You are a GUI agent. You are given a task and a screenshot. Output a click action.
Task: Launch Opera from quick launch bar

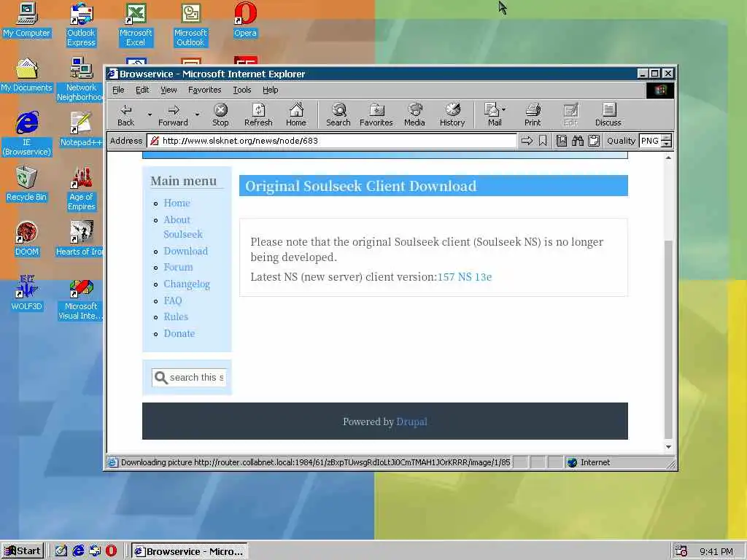click(111, 551)
